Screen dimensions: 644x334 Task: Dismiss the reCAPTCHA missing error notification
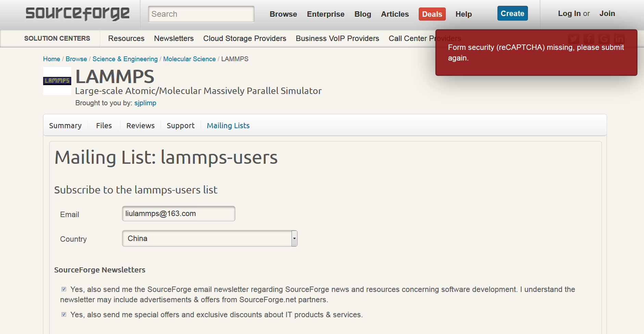pos(536,53)
